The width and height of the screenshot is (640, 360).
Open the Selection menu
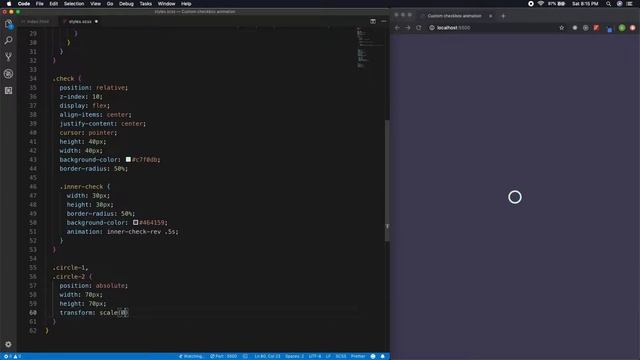point(74,4)
